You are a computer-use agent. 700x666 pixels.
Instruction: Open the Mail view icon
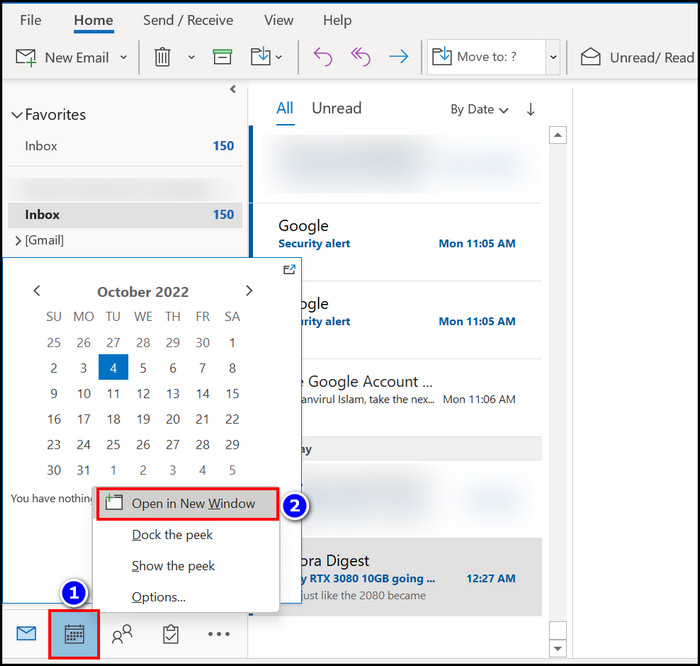(x=26, y=633)
